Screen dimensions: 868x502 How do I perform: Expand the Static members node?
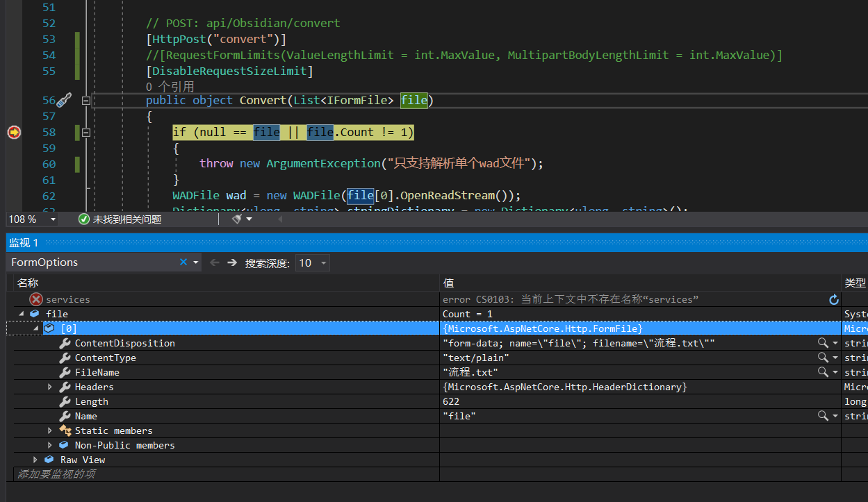pyautogui.click(x=50, y=430)
